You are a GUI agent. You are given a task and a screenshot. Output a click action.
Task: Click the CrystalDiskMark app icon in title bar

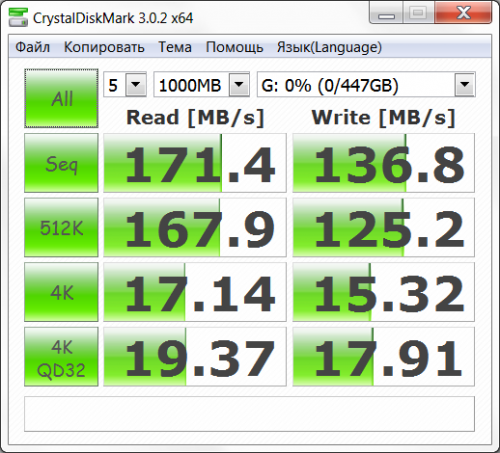[x=18, y=17]
